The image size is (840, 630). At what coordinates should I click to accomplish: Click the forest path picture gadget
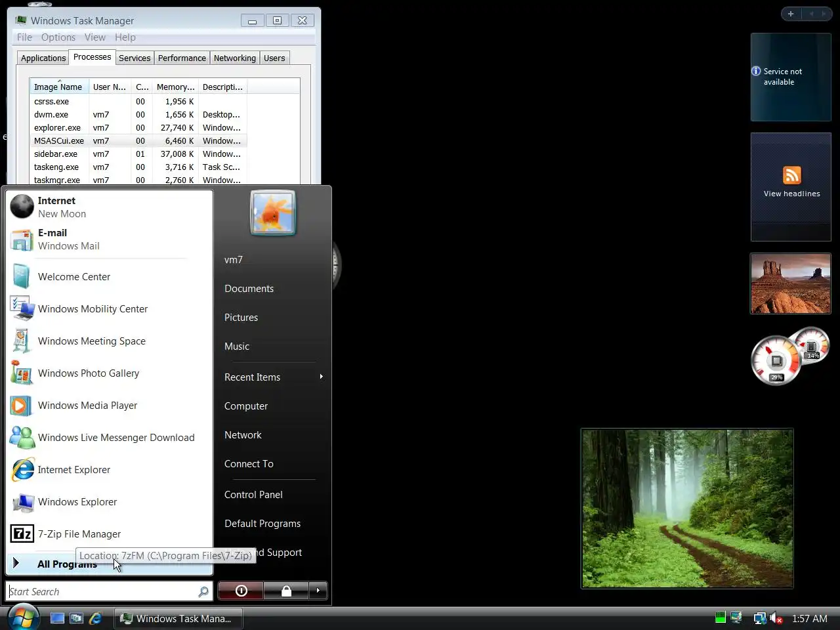[687, 509]
